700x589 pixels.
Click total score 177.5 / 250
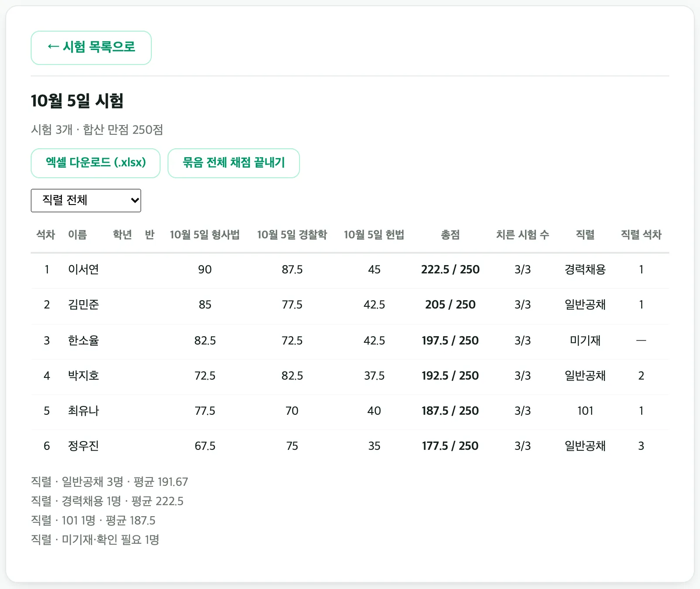[x=450, y=446]
